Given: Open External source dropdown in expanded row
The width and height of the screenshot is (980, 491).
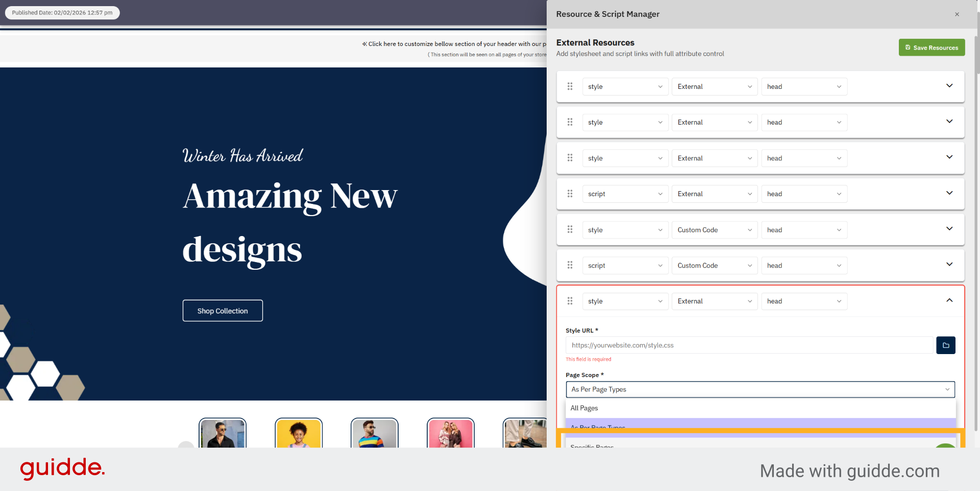Looking at the screenshot, I should tap(715, 301).
